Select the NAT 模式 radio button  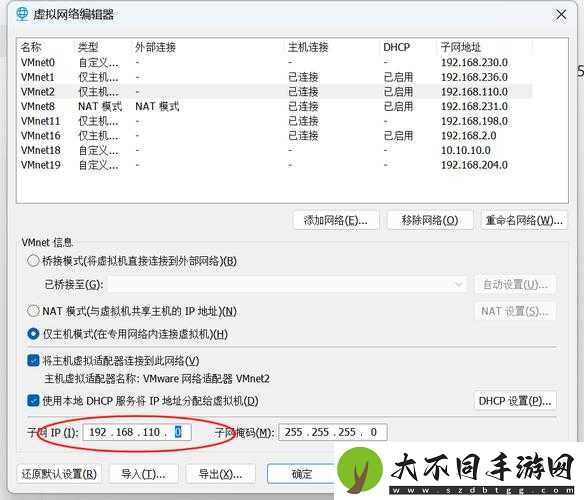pyautogui.click(x=33, y=311)
